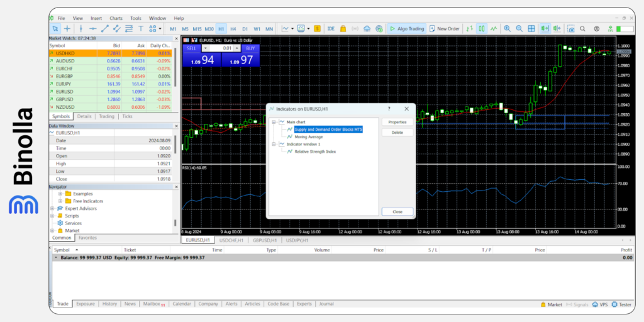Open the Tools menu
The height and width of the screenshot is (322, 644).
[136, 18]
